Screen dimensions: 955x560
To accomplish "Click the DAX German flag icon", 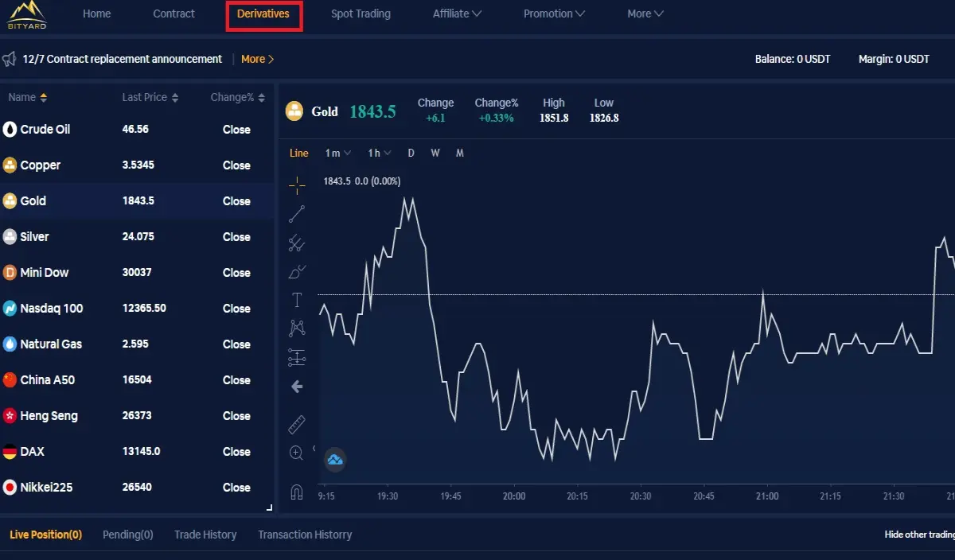I will click(x=10, y=451).
